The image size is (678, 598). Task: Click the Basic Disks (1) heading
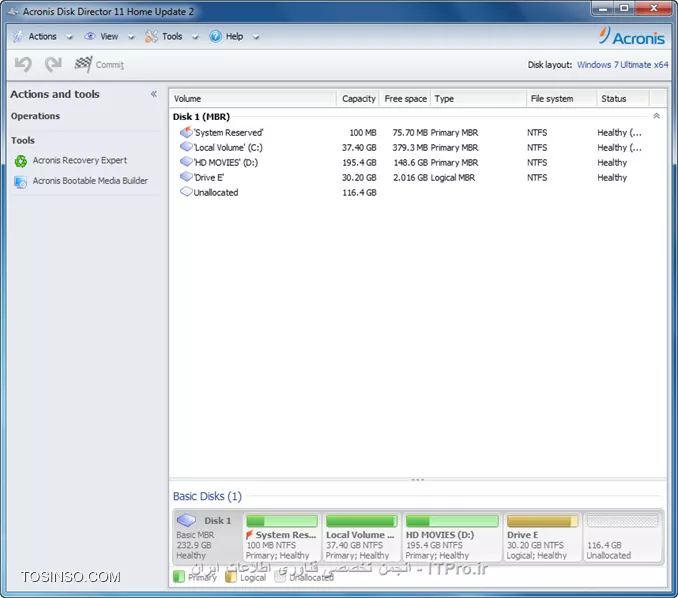tap(207, 496)
